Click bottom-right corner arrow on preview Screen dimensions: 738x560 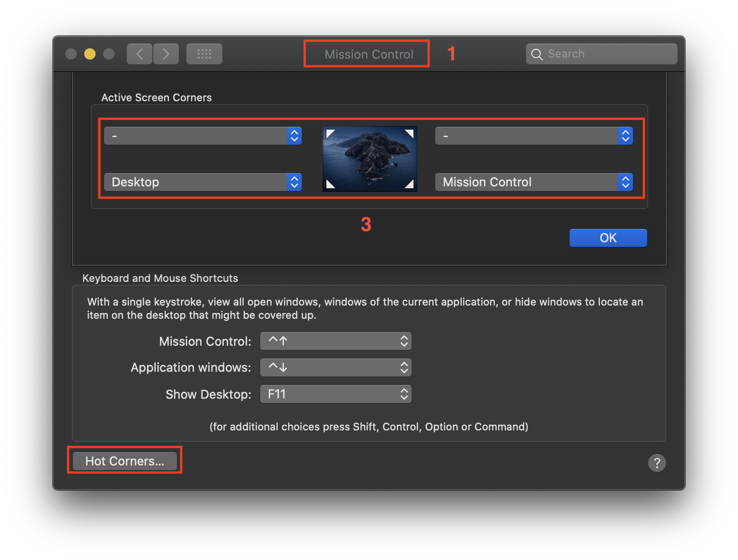pyautogui.click(x=409, y=184)
